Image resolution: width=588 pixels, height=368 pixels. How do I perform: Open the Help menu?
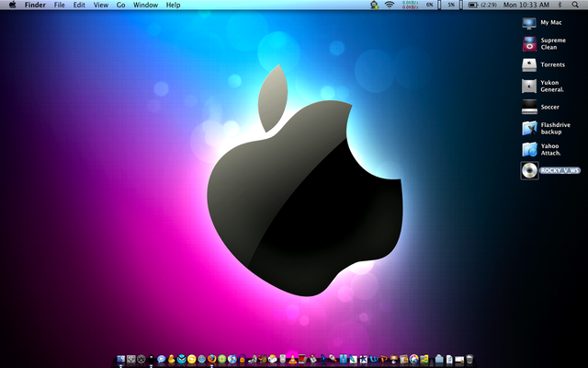[x=174, y=5]
